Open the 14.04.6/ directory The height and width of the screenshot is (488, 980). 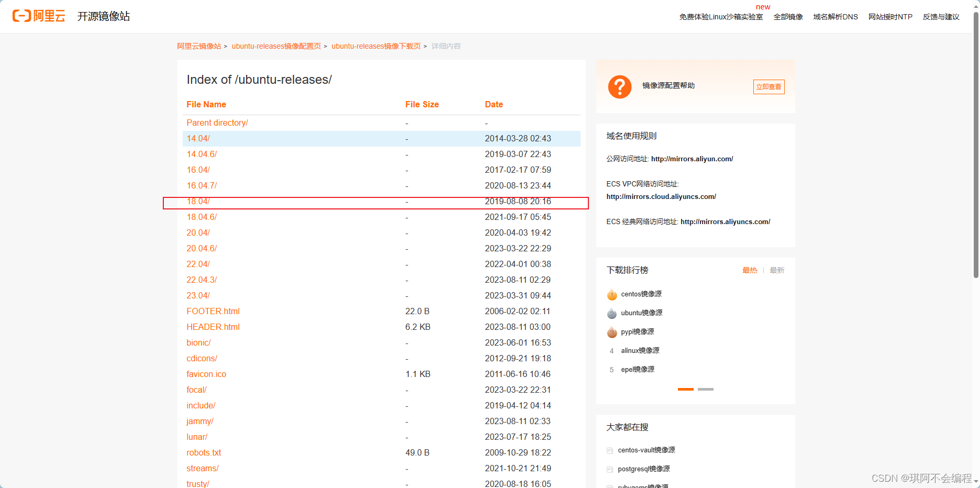pos(202,154)
